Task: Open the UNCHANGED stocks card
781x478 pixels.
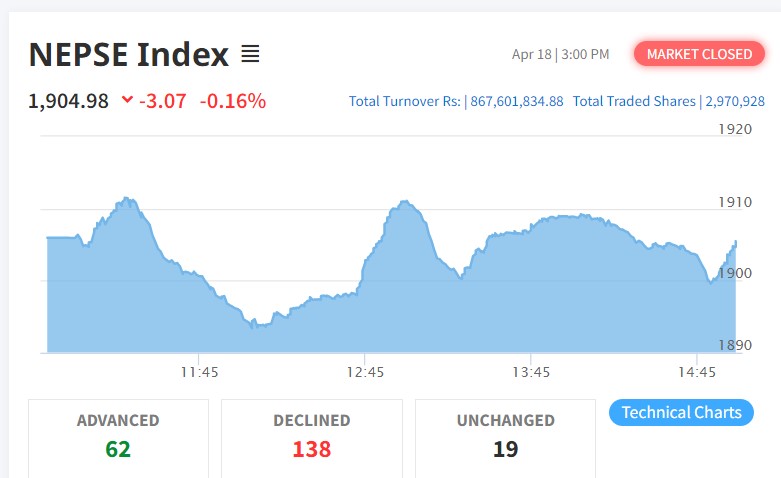Action: point(505,436)
